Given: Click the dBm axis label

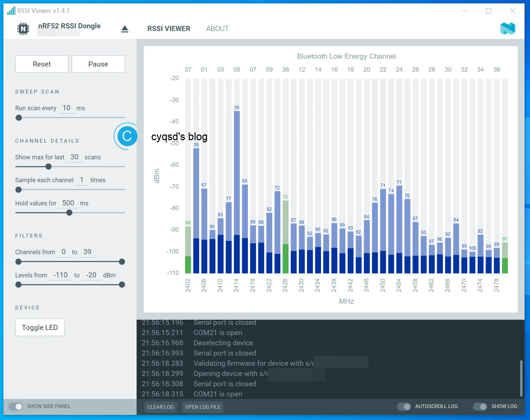Looking at the screenshot, I should 157,176.
